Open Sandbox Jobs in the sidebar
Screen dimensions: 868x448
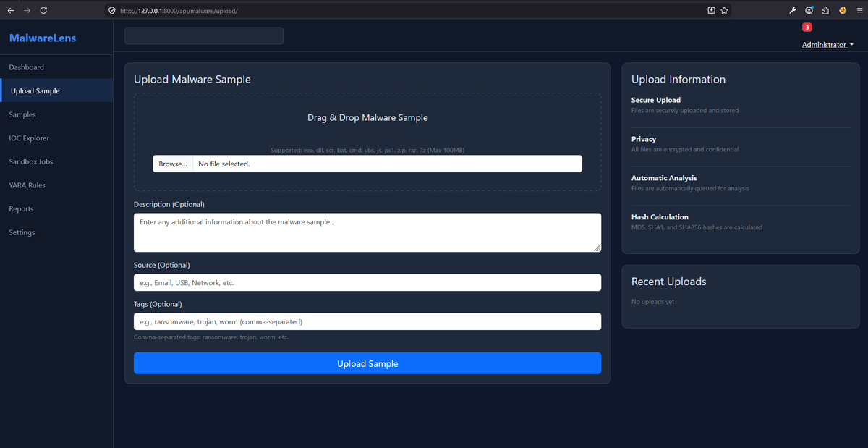click(56, 161)
